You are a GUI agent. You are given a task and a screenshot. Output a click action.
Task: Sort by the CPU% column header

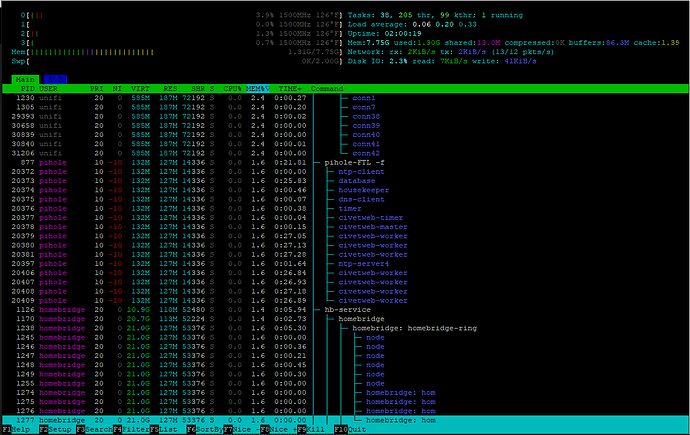click(232, 88)
